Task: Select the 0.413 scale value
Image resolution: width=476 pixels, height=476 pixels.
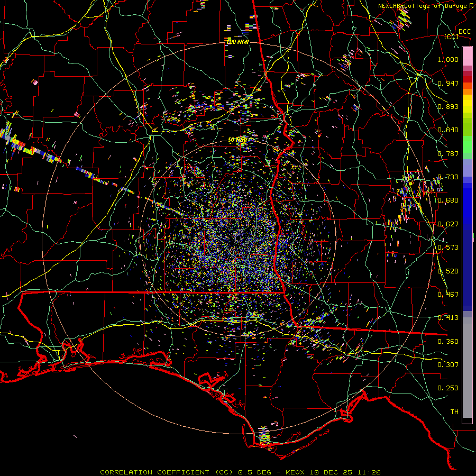Action: [448, 318]
